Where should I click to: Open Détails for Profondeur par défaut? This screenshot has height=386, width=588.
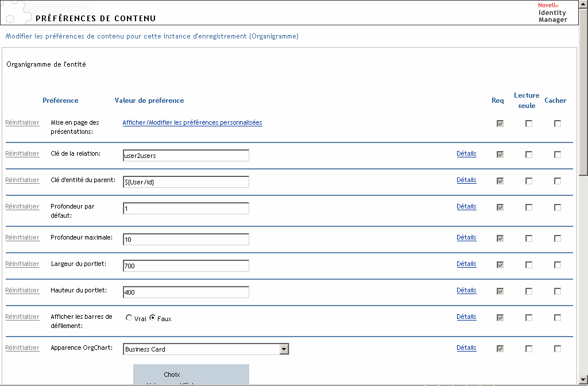coord(466,206)
